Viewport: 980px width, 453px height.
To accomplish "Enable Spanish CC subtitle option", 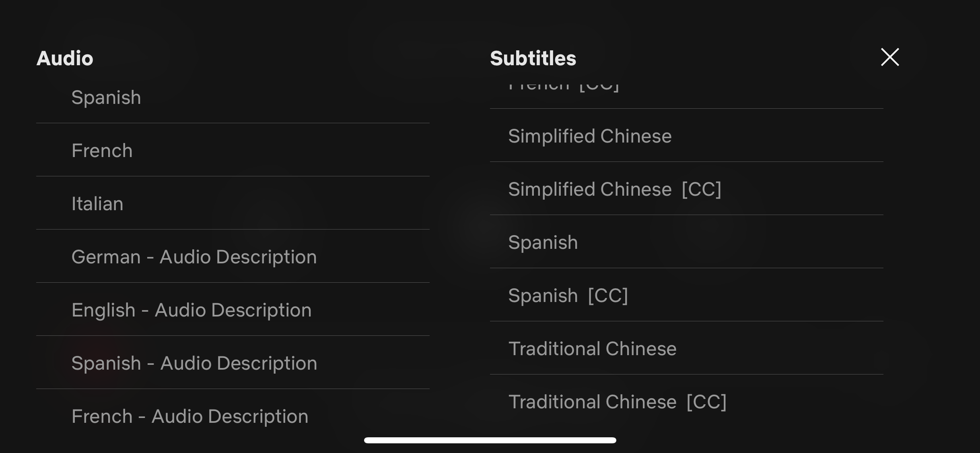I will pyautogui.click(x=568, y=294).
